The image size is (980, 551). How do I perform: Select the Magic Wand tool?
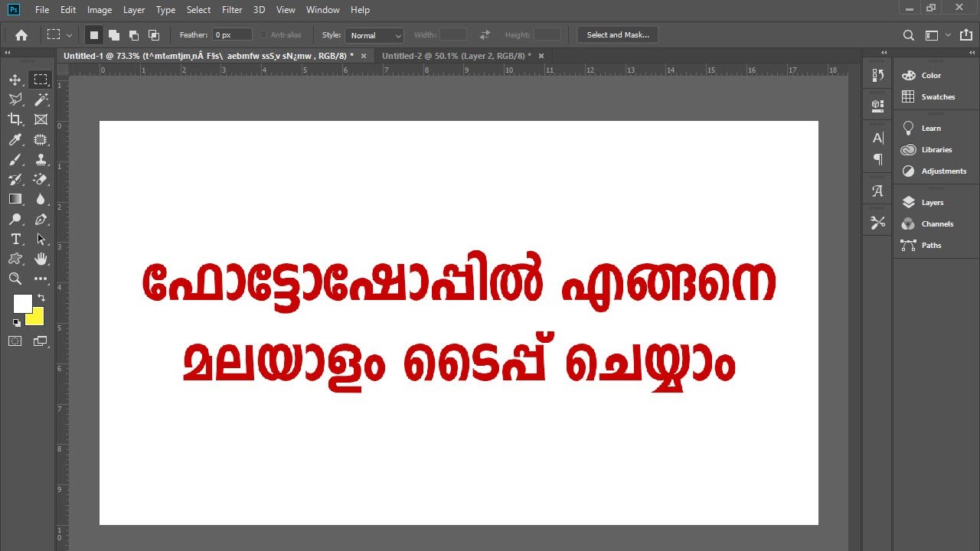coord(41,99)
